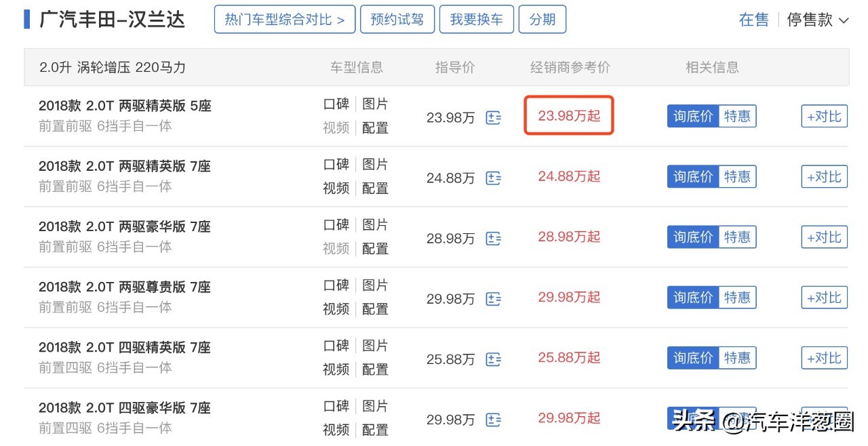Open the 分期 option
Screen dimensions: 868x446
542,19
